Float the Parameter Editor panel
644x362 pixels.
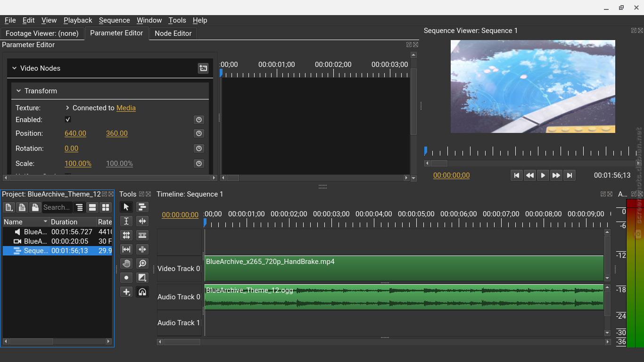pyautogui.click(x=409, y=45)
